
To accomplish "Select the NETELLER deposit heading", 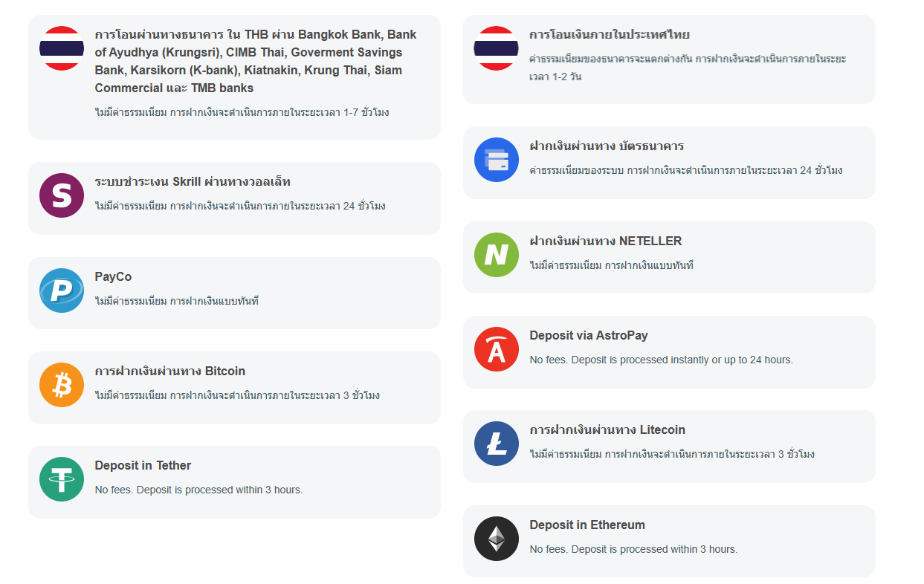I will (x=605, y=241).
